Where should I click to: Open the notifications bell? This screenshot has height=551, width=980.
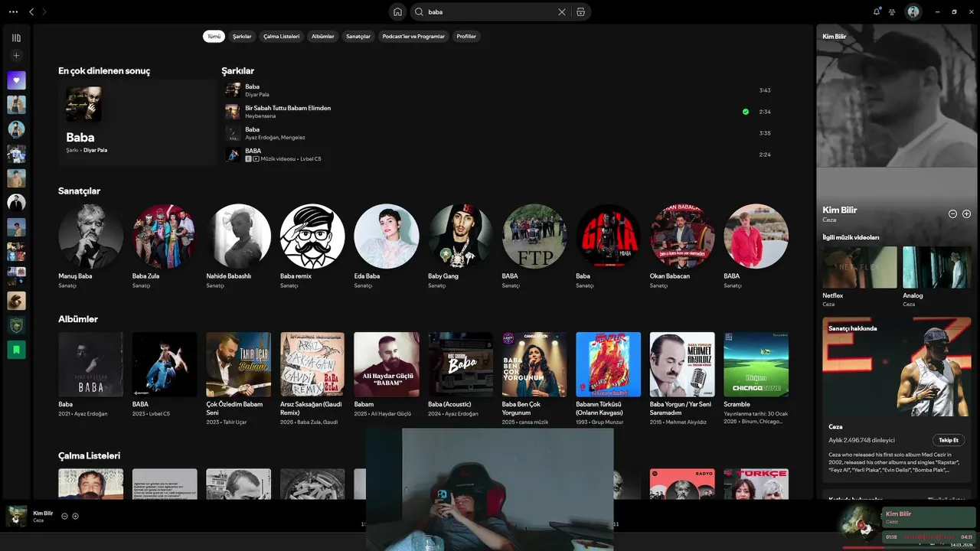877,11
